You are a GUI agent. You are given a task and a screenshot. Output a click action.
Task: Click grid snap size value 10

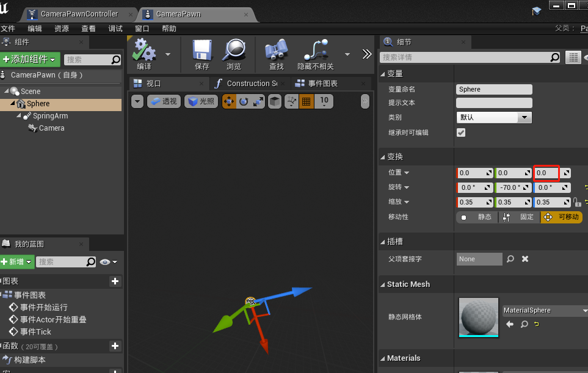click(324, 101)
